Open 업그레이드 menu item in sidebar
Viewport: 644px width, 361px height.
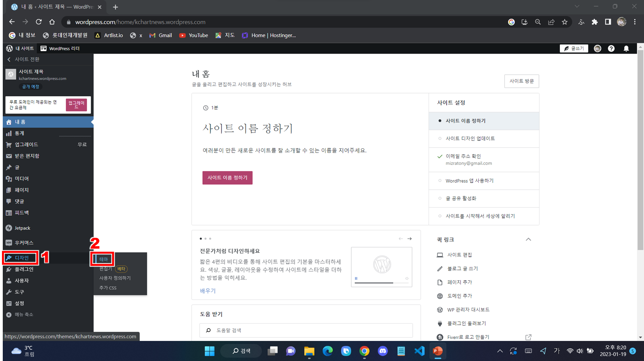point(48,144)
